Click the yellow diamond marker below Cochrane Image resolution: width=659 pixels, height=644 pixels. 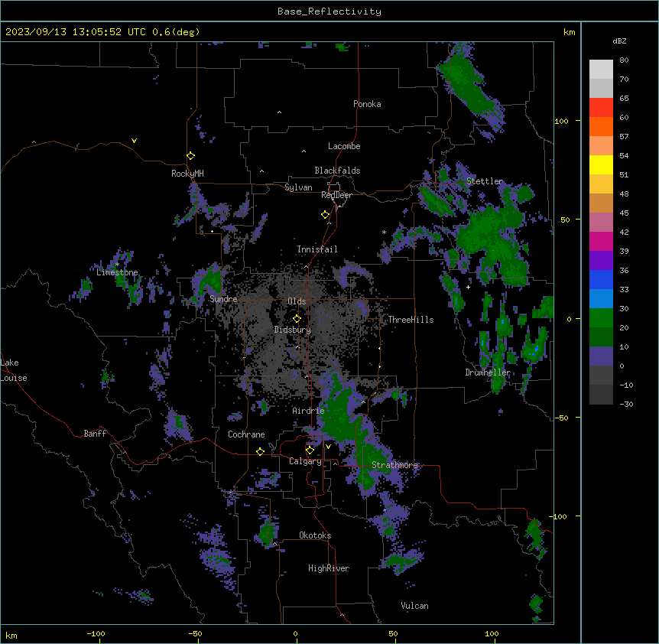(x=260, y=451)
